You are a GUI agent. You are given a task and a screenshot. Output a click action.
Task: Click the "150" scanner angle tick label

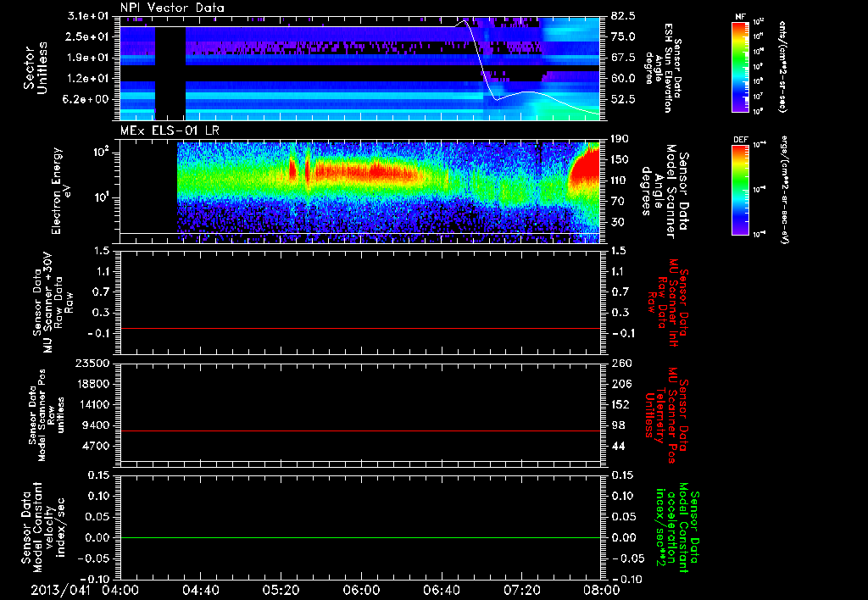(x=621, y=160)
